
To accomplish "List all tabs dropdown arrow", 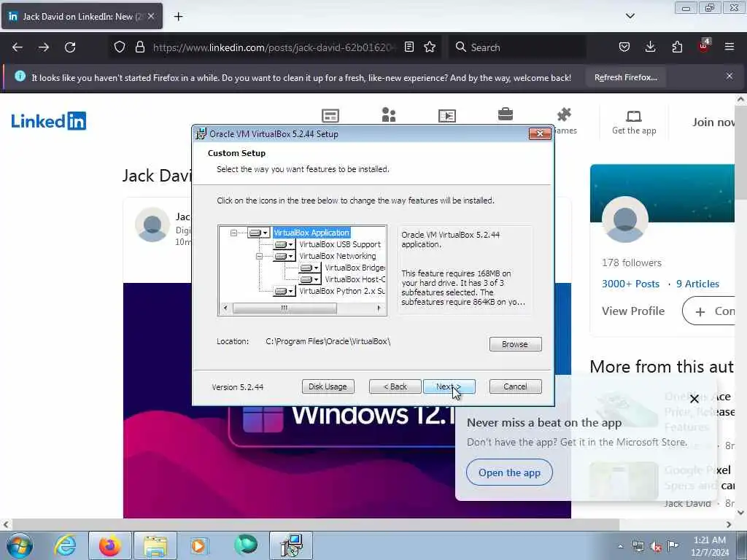I will click(x=630, y=16).
